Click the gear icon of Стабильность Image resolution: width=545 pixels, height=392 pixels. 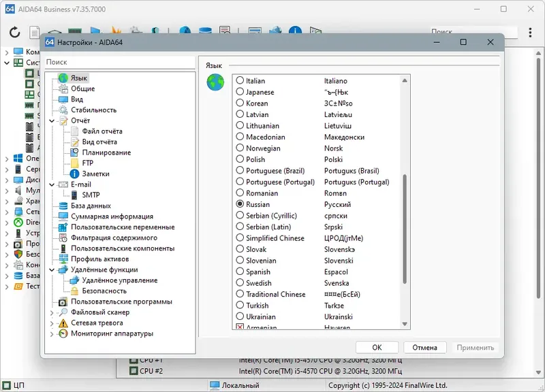coord(63,110)
